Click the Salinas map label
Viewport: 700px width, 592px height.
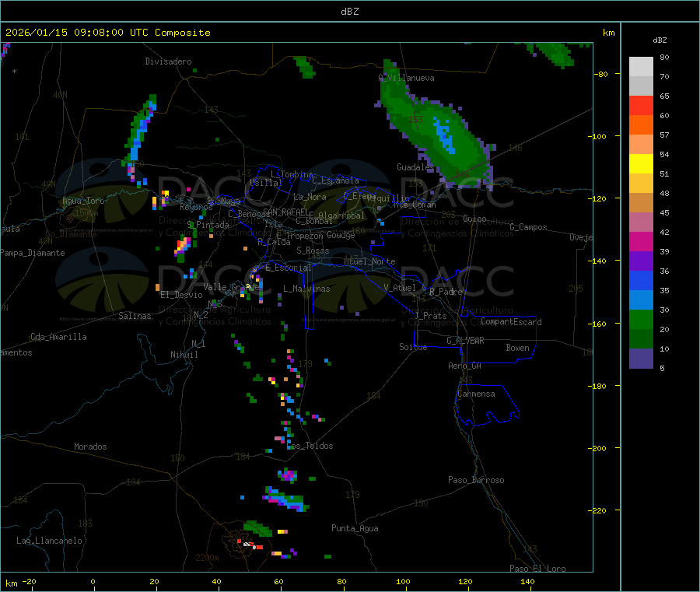point(135,316)
